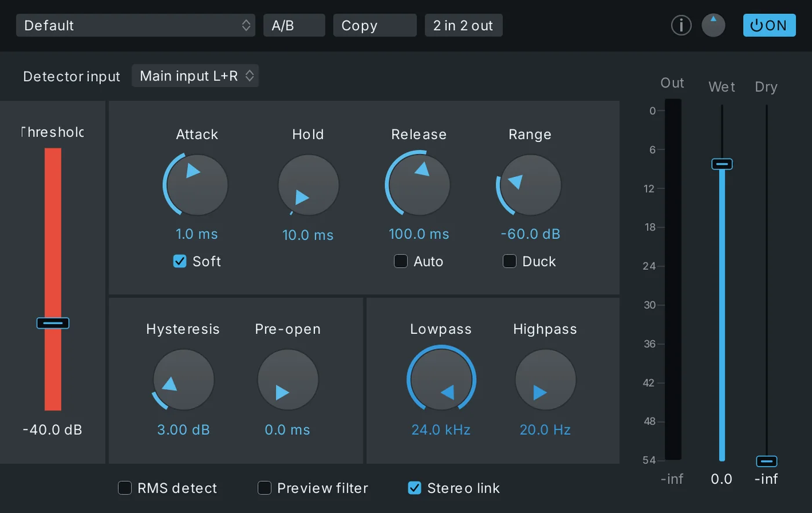
Task: Check the Auto release checkbox
Action: (401, 261)
